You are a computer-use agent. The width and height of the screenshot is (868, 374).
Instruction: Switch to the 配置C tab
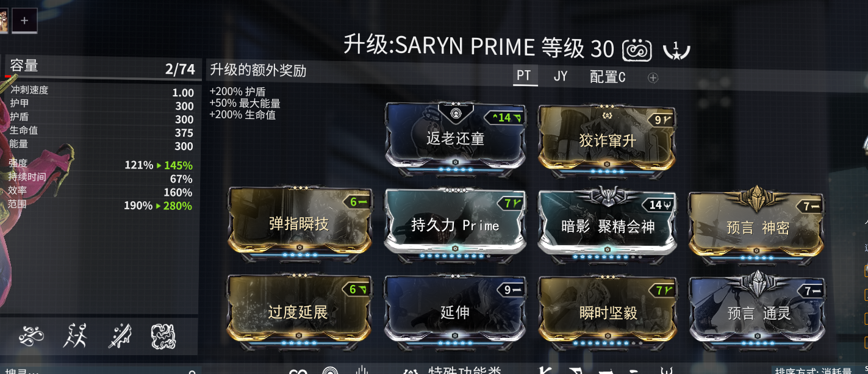[x=608, y=77]
